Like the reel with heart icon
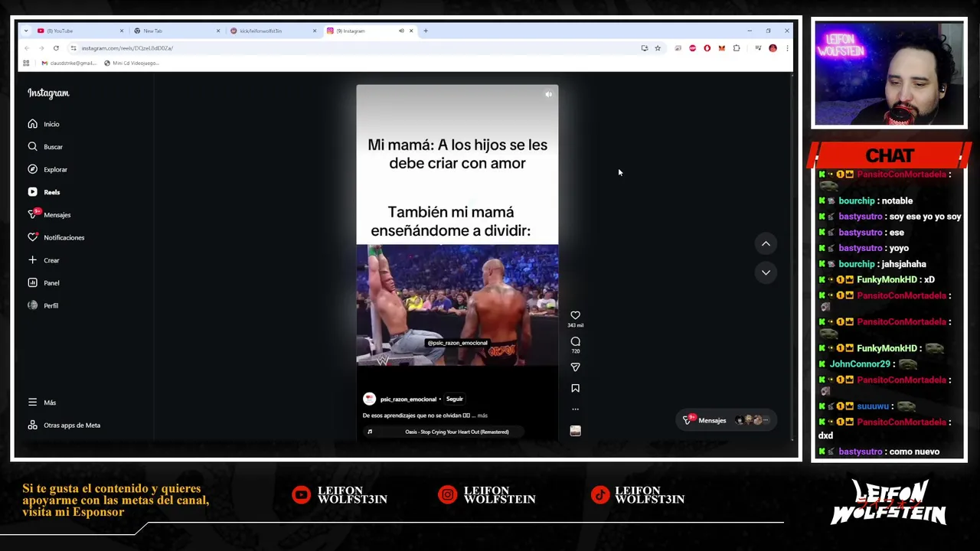The height and width of the screenshot is (551, 980). point(575,315)
